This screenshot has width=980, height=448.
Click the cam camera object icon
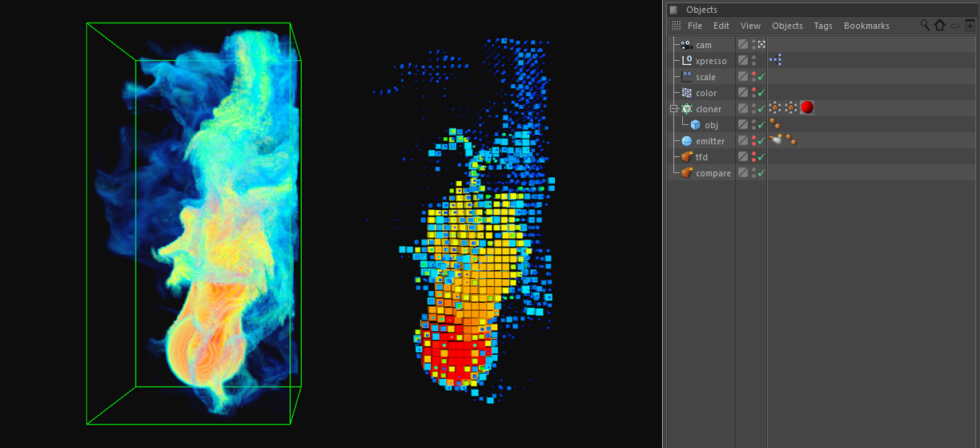[x=686, y=45]
